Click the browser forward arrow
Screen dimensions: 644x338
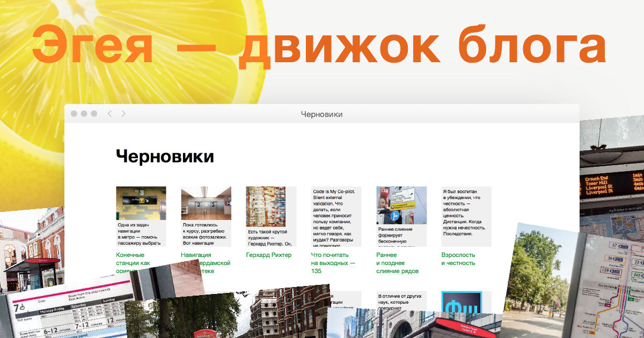(x=123, y=114)
